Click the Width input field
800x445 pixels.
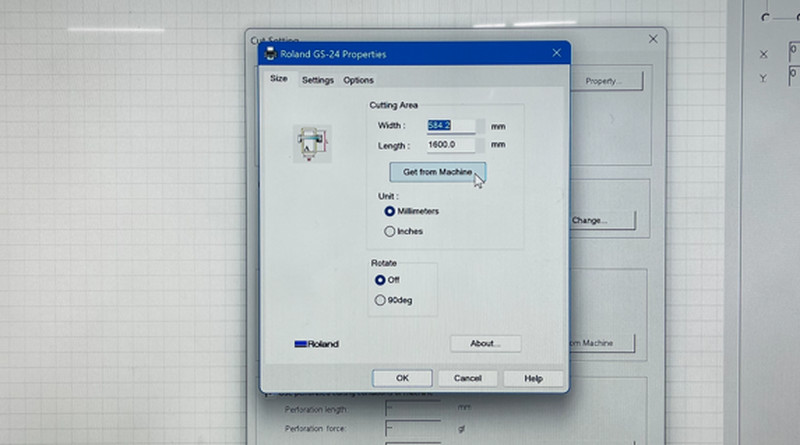pos(451,126)
